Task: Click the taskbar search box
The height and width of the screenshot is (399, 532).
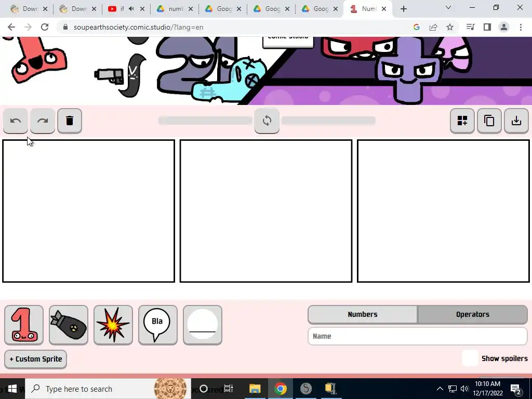Action: pos(108,389)
